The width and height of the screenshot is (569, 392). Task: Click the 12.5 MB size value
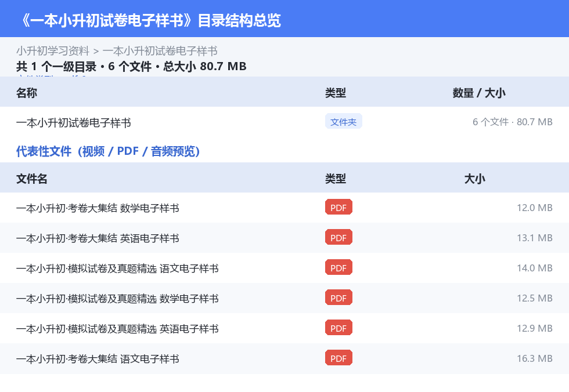(535, 298)
